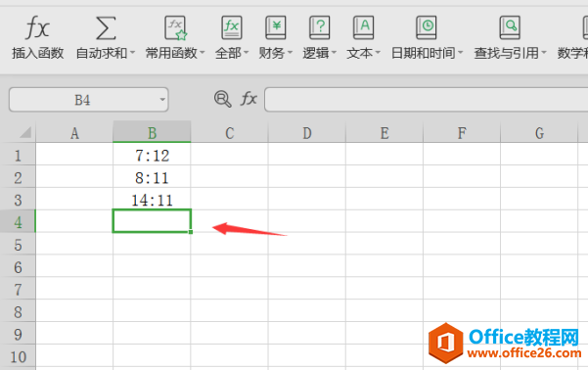Open the Common Functions (常用函数) icon

point(175,27)
